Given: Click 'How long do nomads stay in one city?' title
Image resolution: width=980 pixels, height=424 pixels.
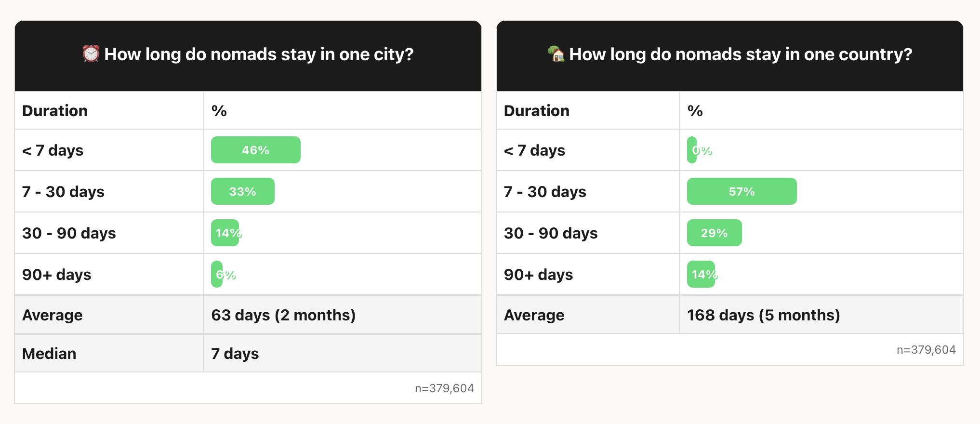Looking at the screenshot, I should click(x=259, y=54).
